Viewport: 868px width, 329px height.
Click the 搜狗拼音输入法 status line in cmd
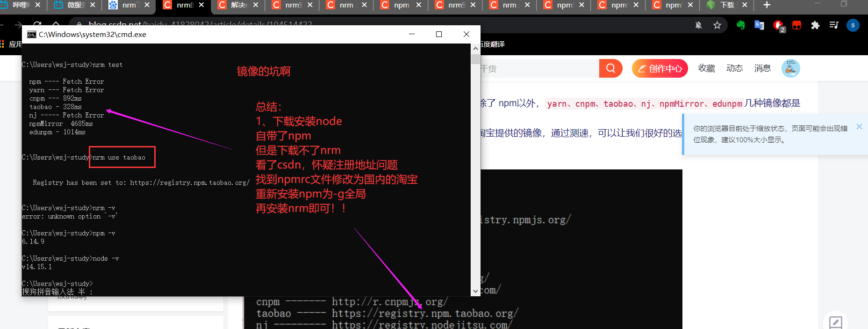(x=57, y=292)
